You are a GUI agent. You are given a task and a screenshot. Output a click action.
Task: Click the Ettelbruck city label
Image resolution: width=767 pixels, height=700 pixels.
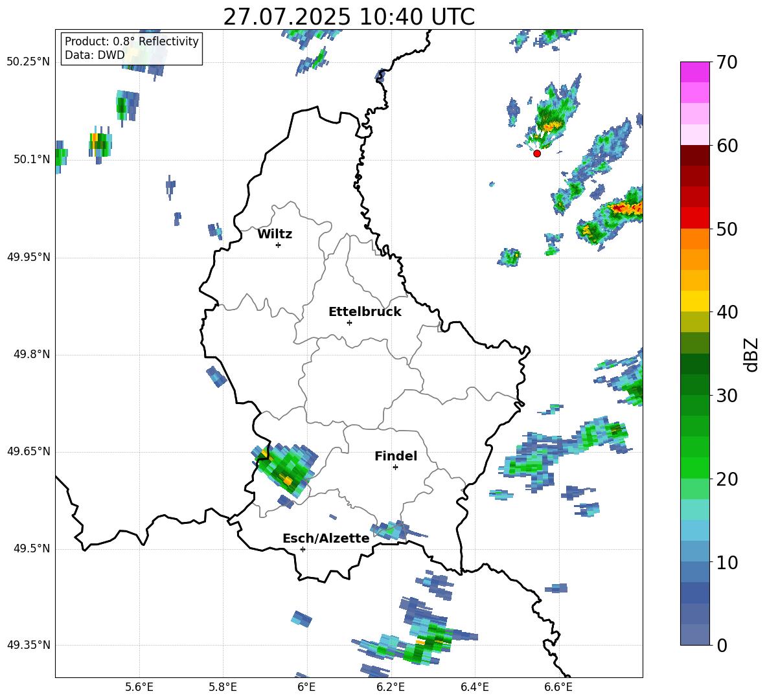click(x=365, y=312)
